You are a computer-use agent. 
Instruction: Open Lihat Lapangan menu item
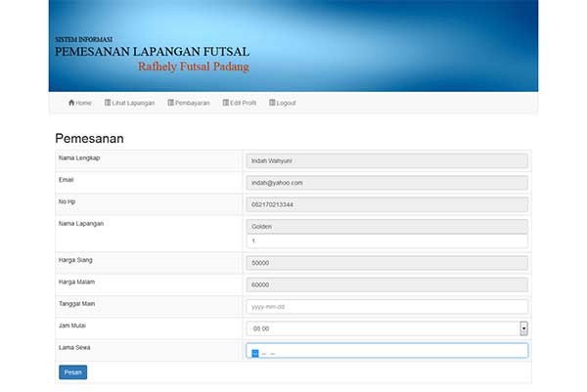pos(129,103)
